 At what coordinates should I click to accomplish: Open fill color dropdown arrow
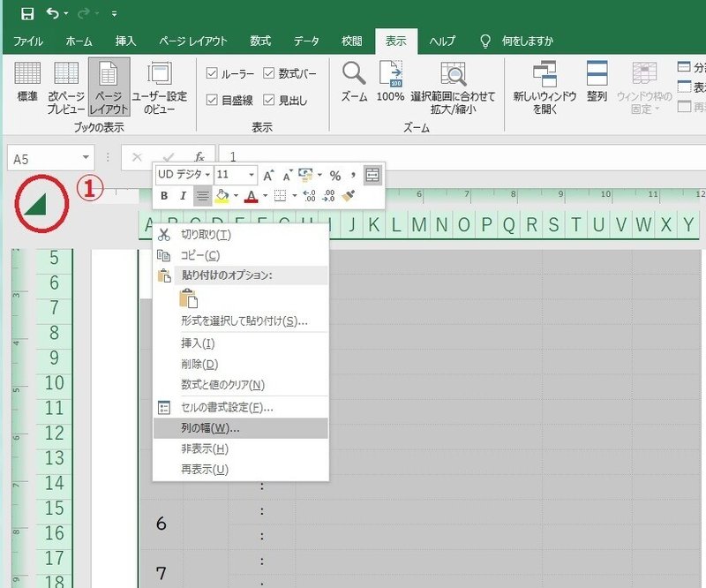click(236, 196)
